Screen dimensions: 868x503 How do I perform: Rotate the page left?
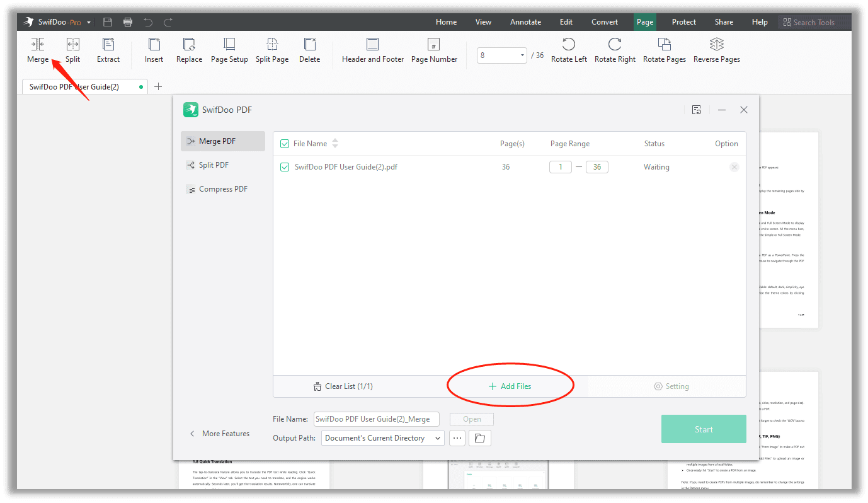569,50
